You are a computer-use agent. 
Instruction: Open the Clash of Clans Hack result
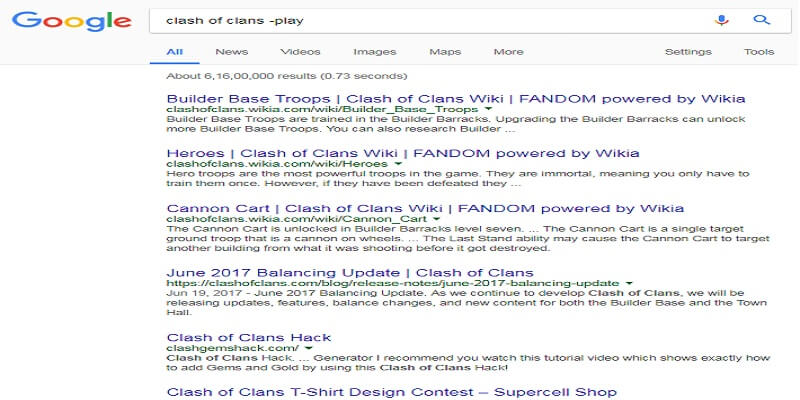point(249,337)
